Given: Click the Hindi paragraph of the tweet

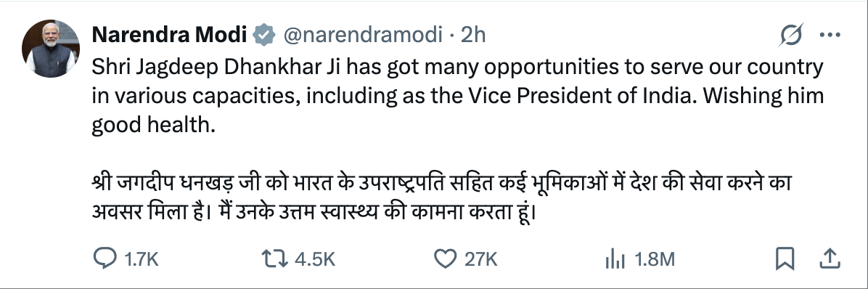Looking at the screenshot, I should [x=443, y=197].
